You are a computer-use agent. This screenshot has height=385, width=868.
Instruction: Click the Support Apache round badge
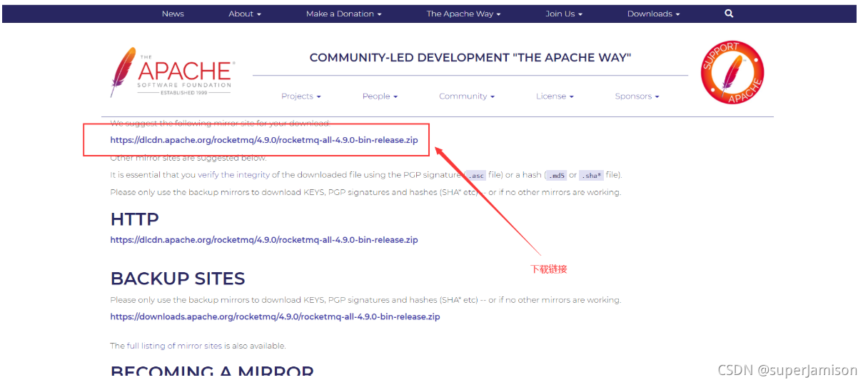click(x=732, y=72)
